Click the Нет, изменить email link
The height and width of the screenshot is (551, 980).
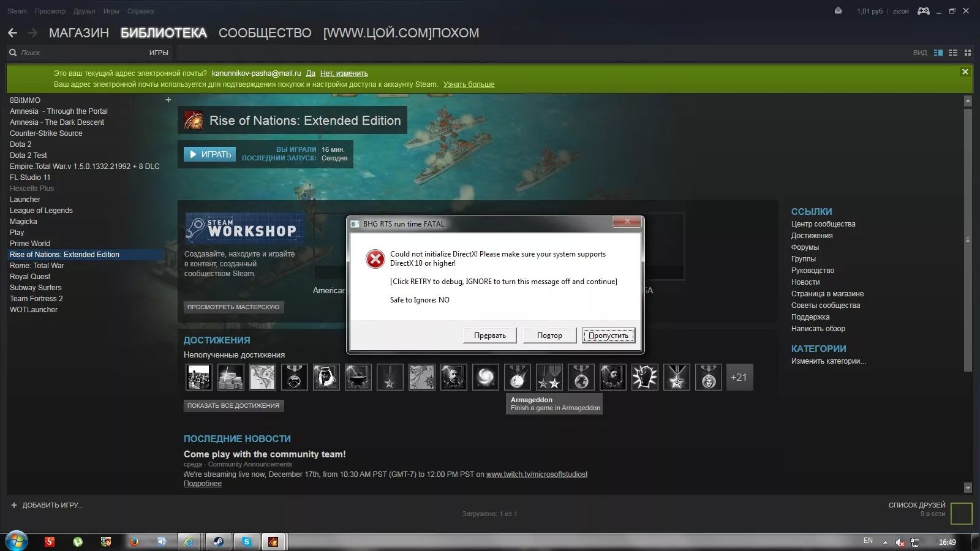click(344, 73)
